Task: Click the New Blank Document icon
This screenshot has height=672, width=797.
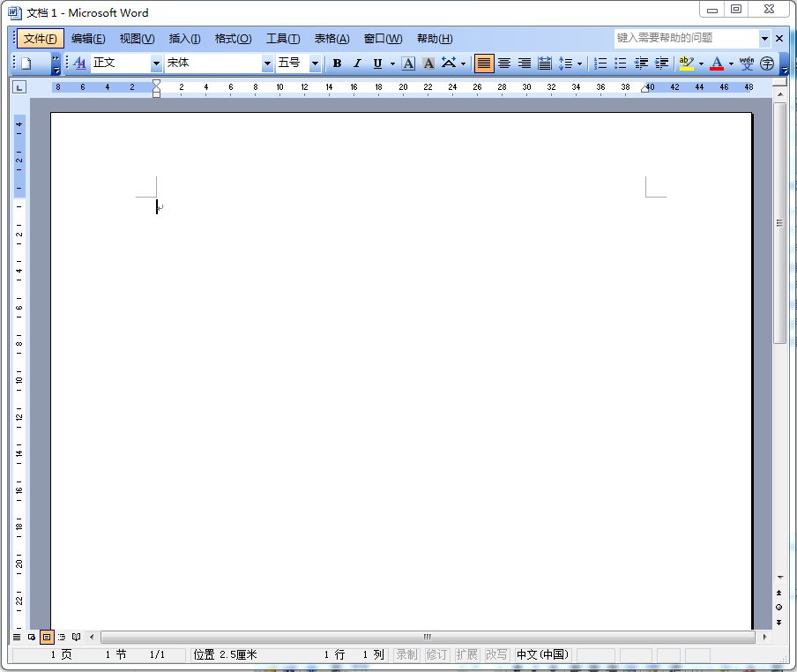Action: 26,63
